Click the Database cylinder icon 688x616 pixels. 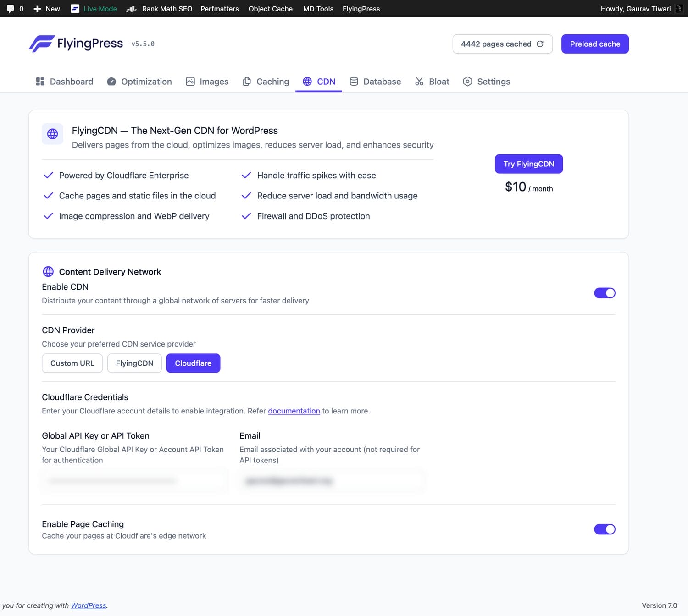coord(354,82)
